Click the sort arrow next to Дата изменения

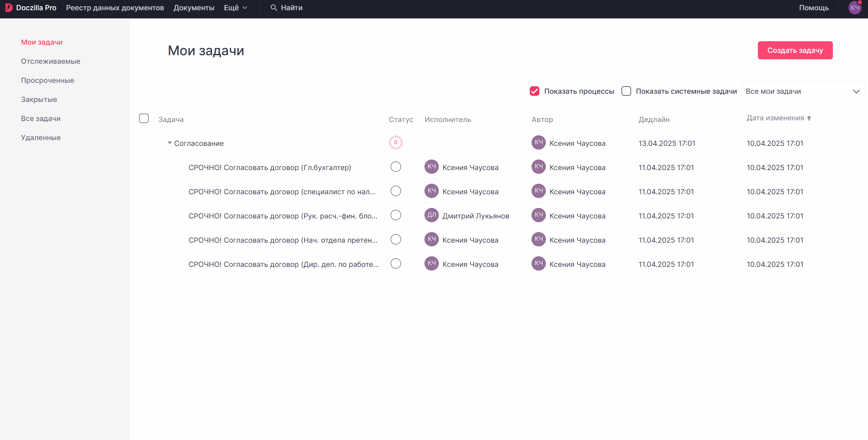point(809,118)
